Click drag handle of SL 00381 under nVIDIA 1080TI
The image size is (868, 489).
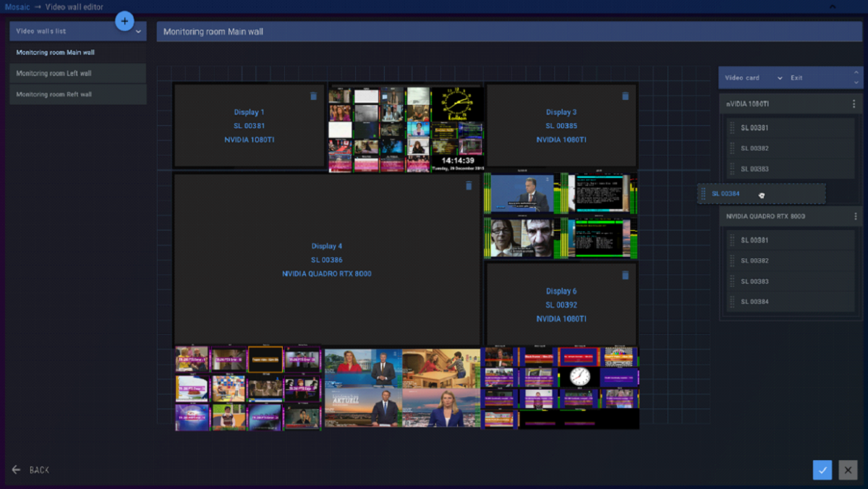pos(732,128)
